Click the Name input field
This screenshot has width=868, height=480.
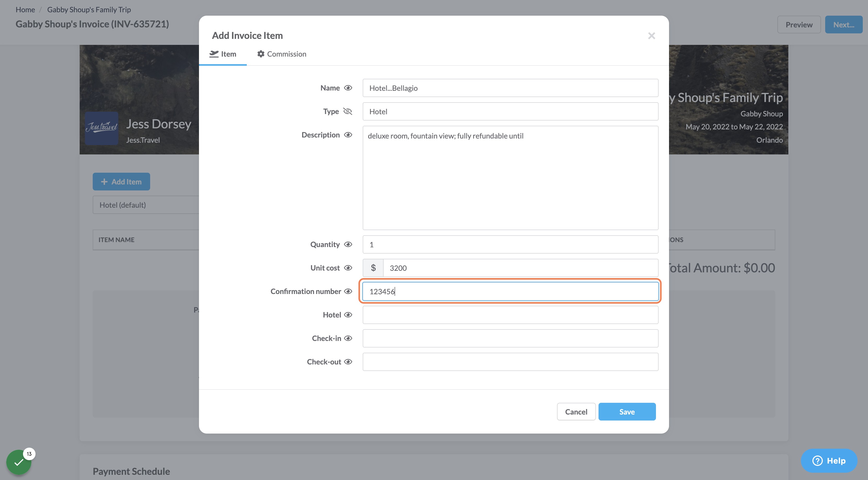point(510,88)
